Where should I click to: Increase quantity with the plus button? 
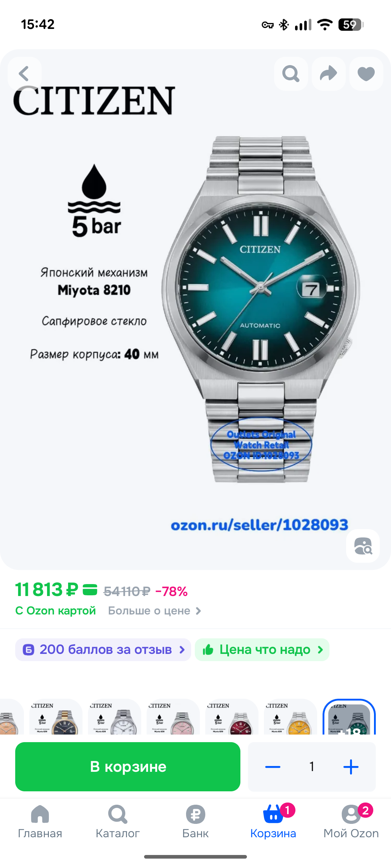click(x=351, y=767)
